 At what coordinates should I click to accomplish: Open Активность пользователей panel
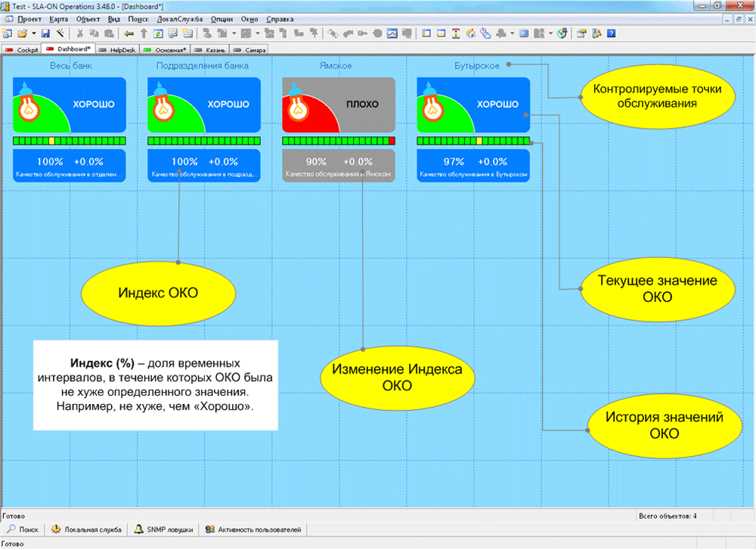[x=253, y=530]
